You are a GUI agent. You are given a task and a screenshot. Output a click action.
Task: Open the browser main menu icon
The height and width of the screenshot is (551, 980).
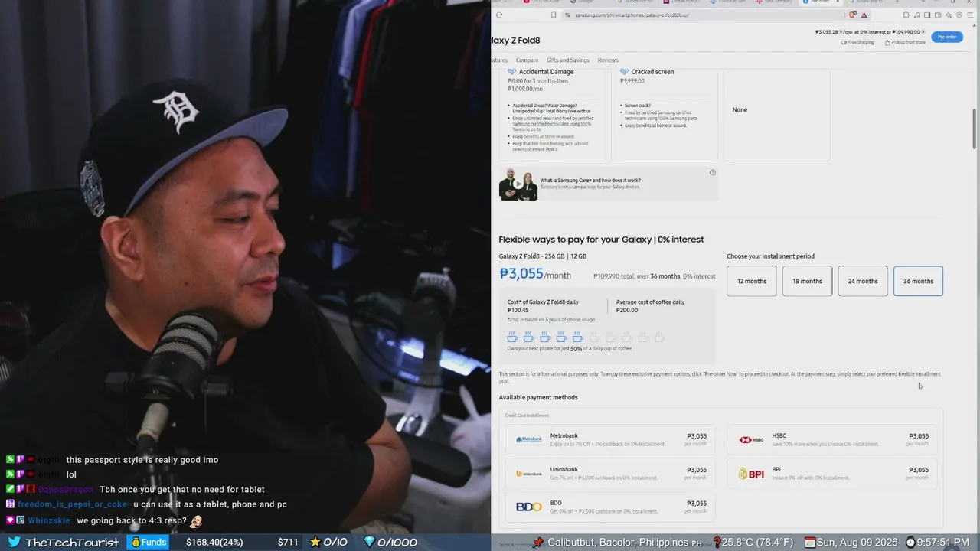click(x=971, y=15)
